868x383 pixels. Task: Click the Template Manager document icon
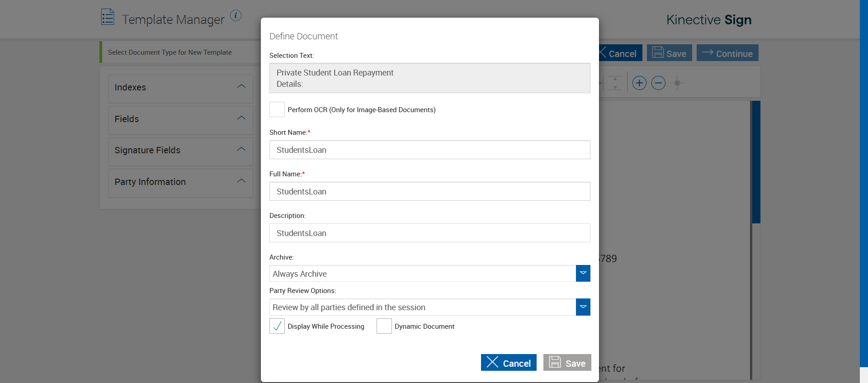[108, 17]
